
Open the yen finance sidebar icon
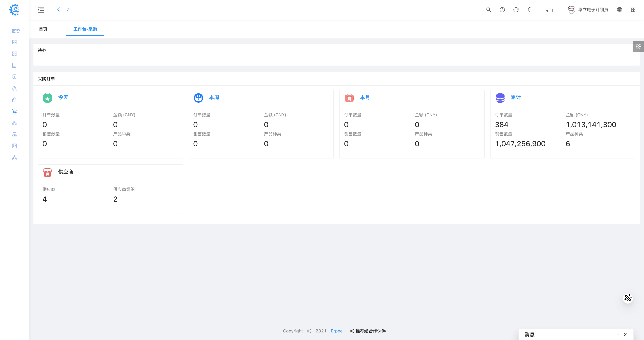tap(14, 77)
